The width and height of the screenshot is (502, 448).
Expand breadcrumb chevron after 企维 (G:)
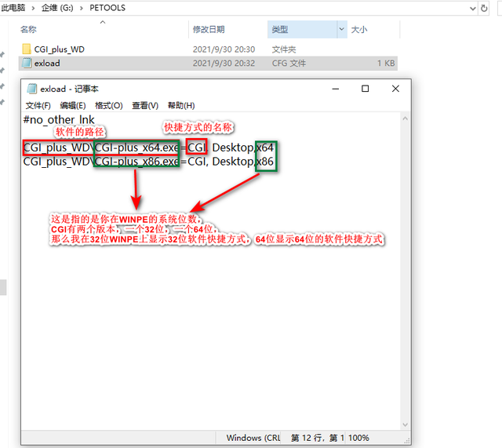81,8
